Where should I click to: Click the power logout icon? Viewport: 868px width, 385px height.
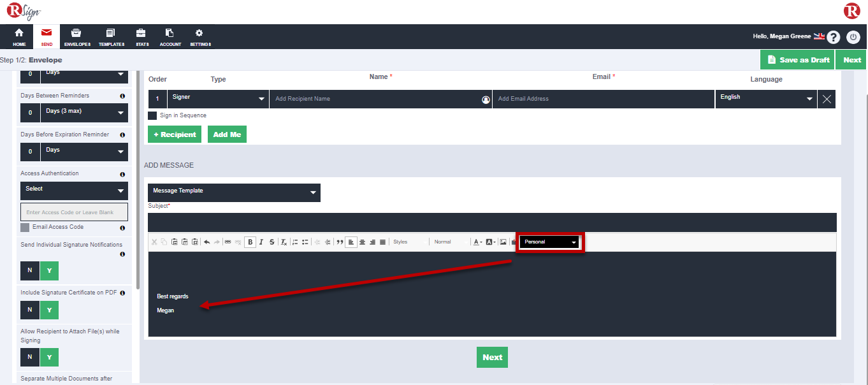click(853, 37)
